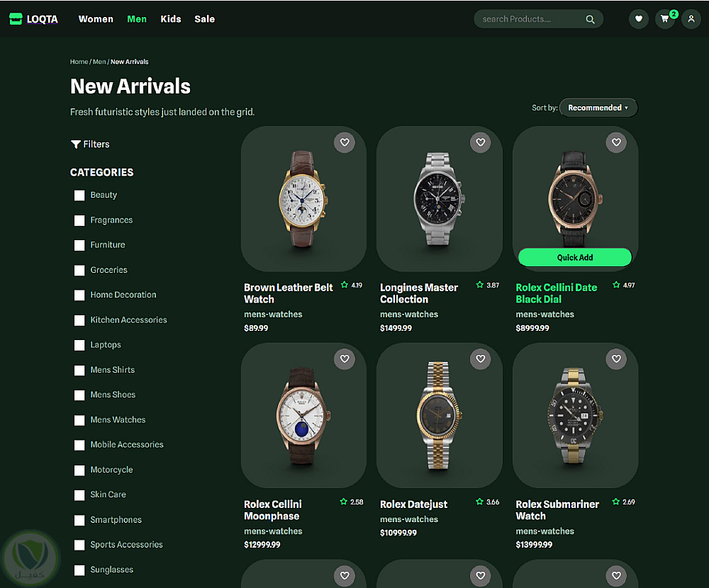Favorite the Longines Master Collection heart
Viewport: 709px width, 588px height.
click(480, 142)
